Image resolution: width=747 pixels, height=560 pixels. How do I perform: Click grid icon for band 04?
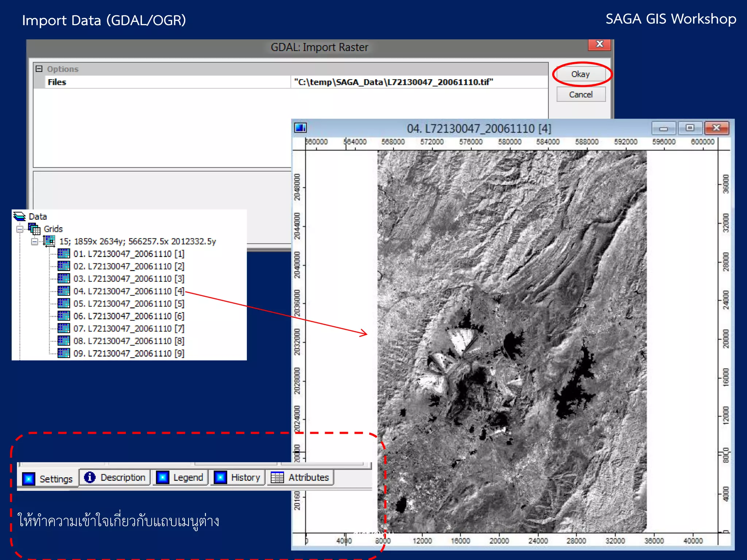(x=64, y=291)
